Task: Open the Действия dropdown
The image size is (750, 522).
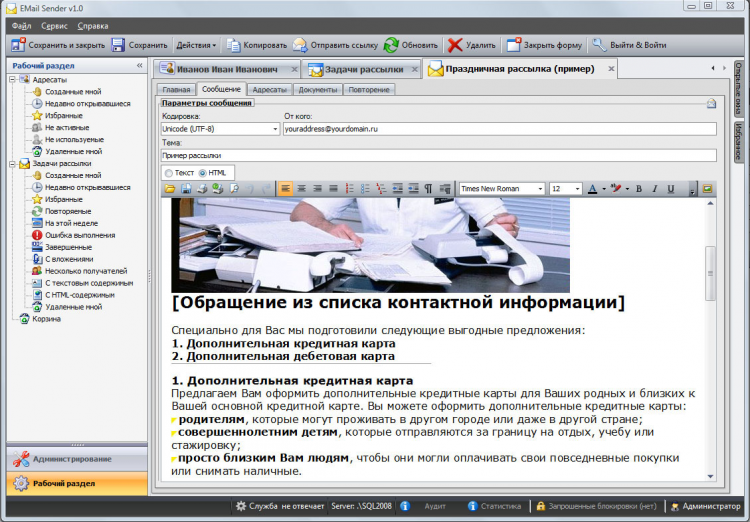Action: point(196,45)
